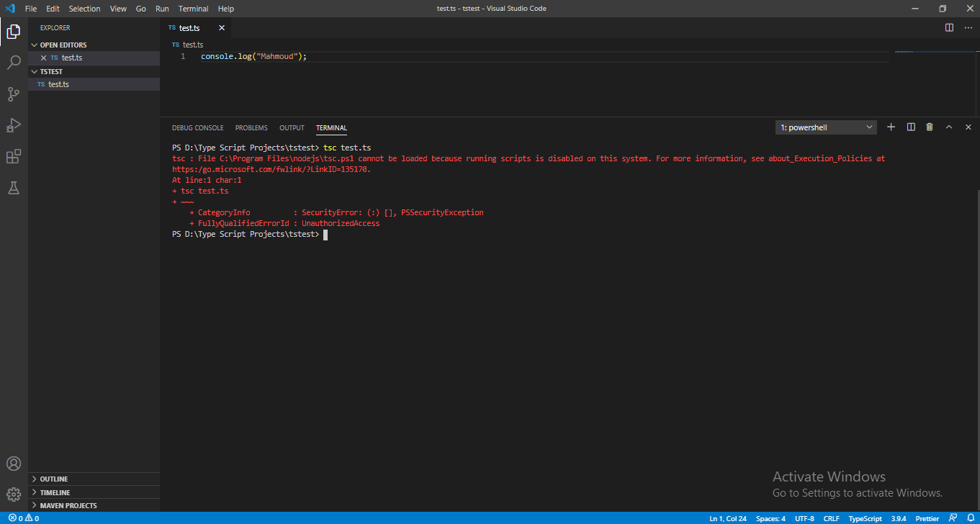
Task: Open the Search view
Action: 14,63
